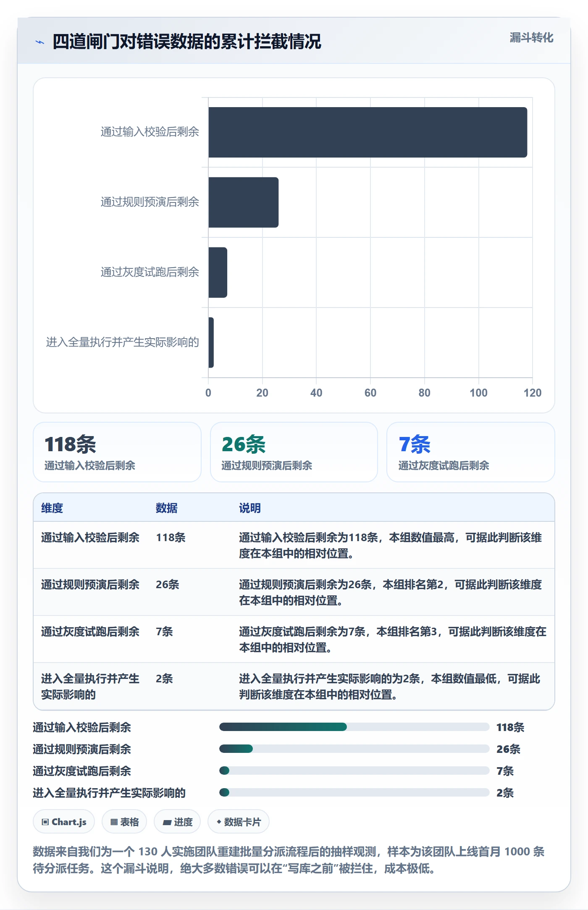Click the description mentioning 本组排名第2
The image size is (588, 910).
coord(391,592)
